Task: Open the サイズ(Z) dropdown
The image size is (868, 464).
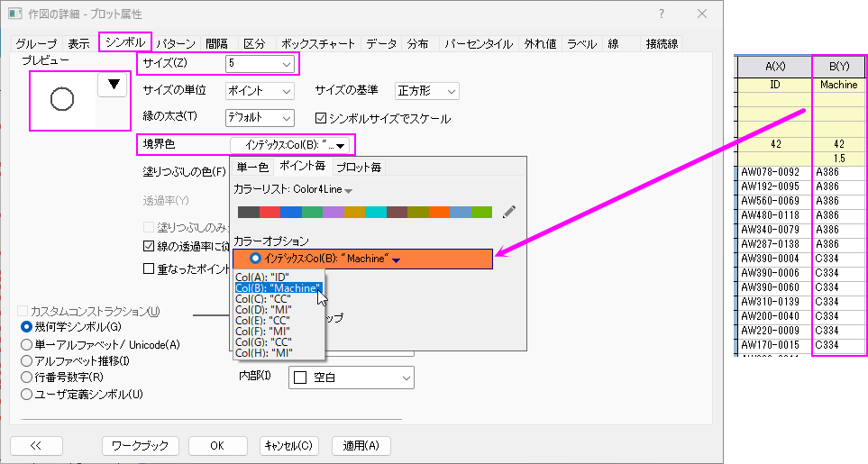Action: click(260, 64)
